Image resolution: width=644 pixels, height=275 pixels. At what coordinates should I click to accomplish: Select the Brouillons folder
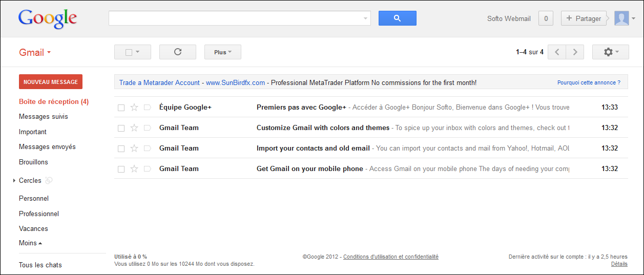click(33, 162)
